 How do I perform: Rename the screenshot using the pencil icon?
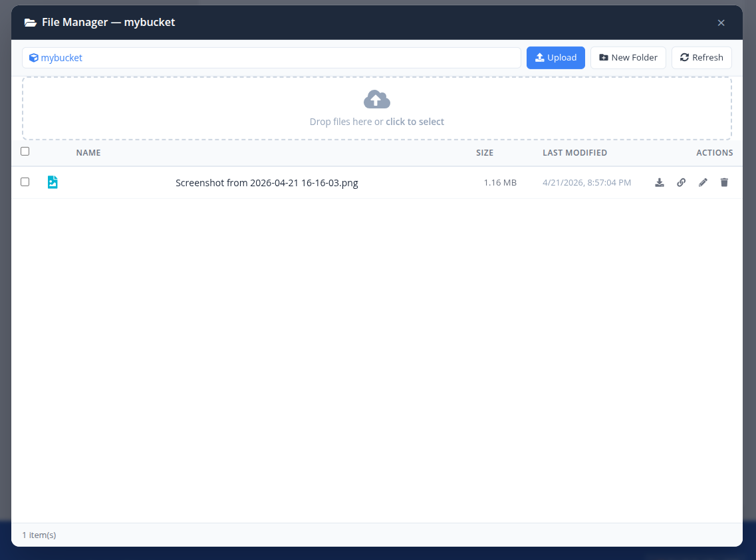703,182
